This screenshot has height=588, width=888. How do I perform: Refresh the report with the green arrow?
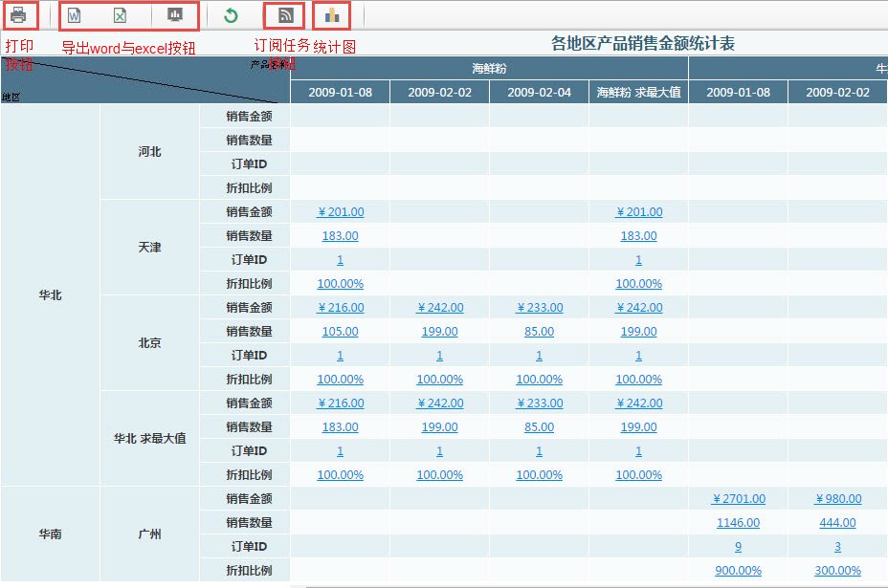231,15
